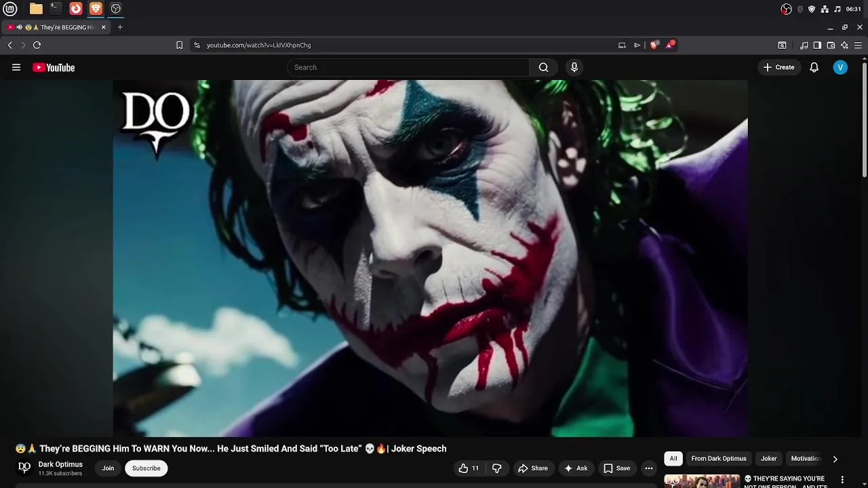The width and height of the screenshot is (868, 488).
Task: Launch the terminal from the panel
Action: [56, 9]
